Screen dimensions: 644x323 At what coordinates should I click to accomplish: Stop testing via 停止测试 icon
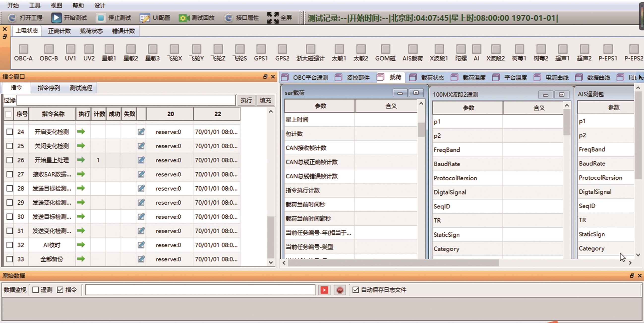101,18
